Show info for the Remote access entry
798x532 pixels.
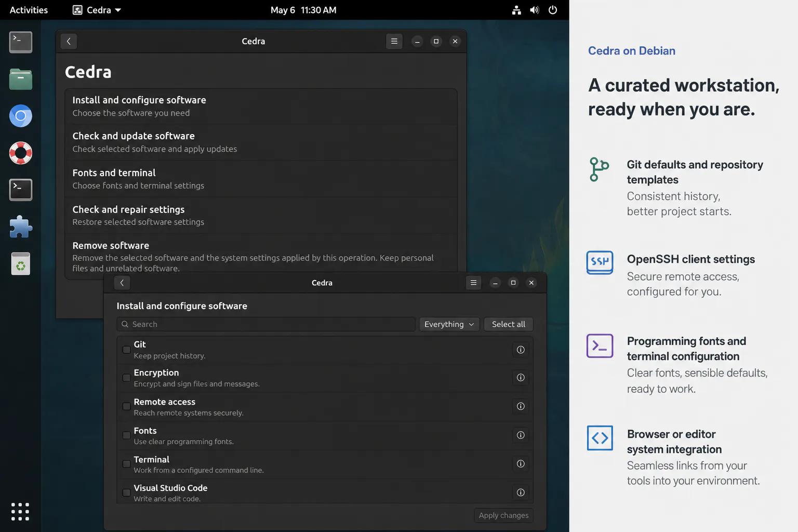pos(521,406)
